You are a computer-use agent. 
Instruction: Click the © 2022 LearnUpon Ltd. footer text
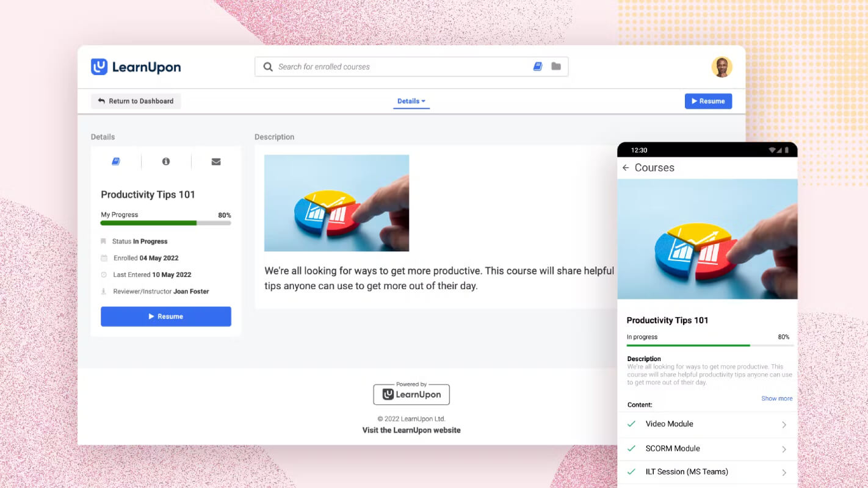pyautogui.click(x=411, y=419)
